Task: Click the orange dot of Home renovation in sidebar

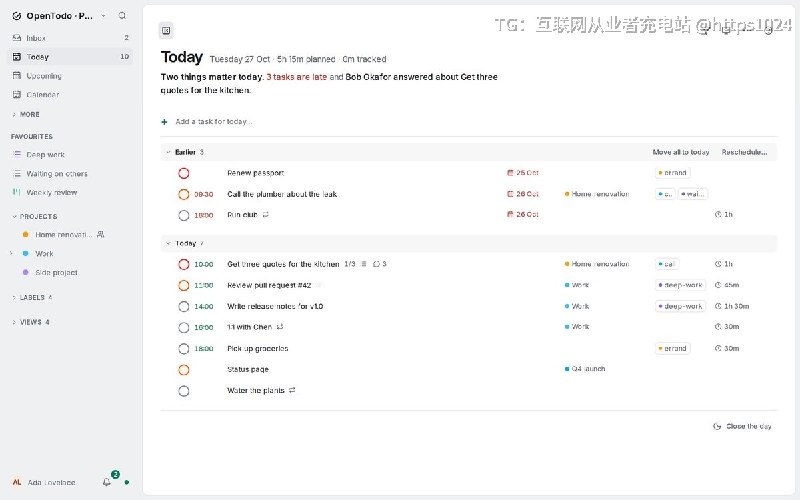Action: pos(26,235)
